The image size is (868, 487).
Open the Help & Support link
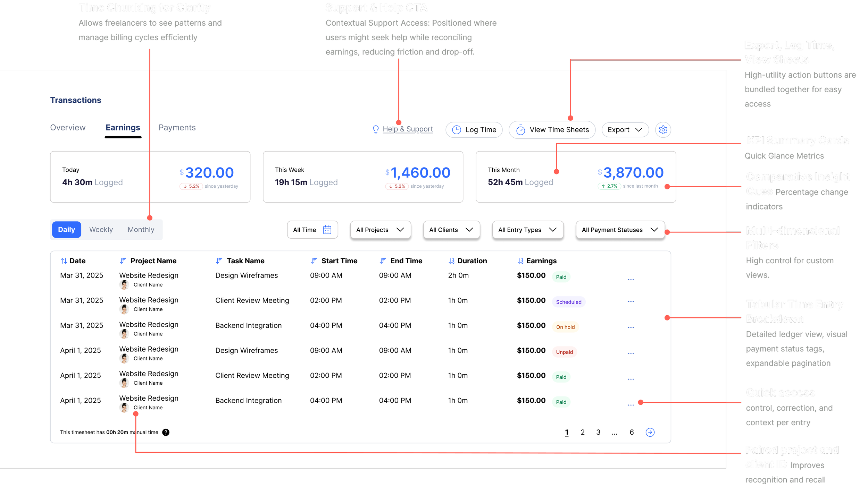click(x=407, y=129)
